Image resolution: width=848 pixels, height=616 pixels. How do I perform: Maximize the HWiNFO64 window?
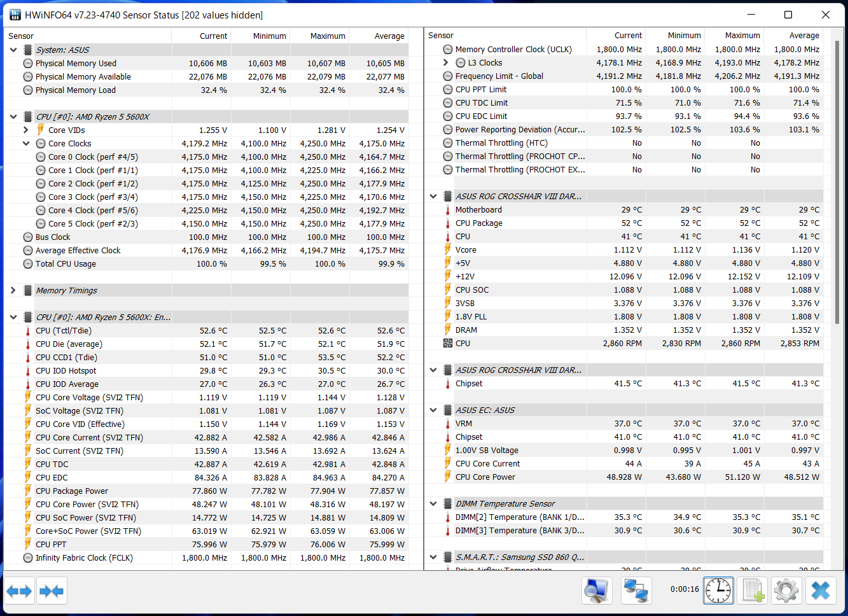[788, 15]
